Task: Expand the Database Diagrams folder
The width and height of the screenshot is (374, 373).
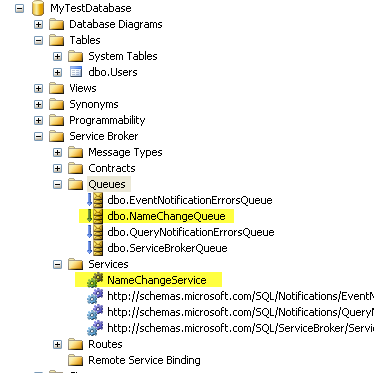Action: (x=39, y=24)
